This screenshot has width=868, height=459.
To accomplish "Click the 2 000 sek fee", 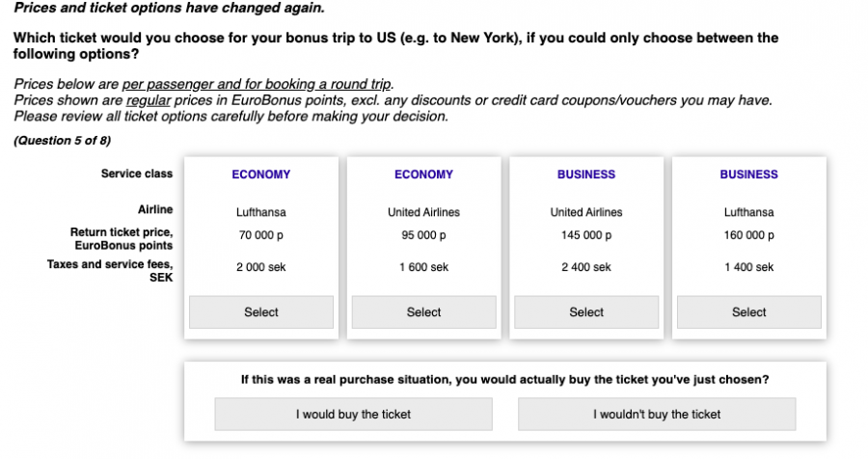I will [260, 267].
